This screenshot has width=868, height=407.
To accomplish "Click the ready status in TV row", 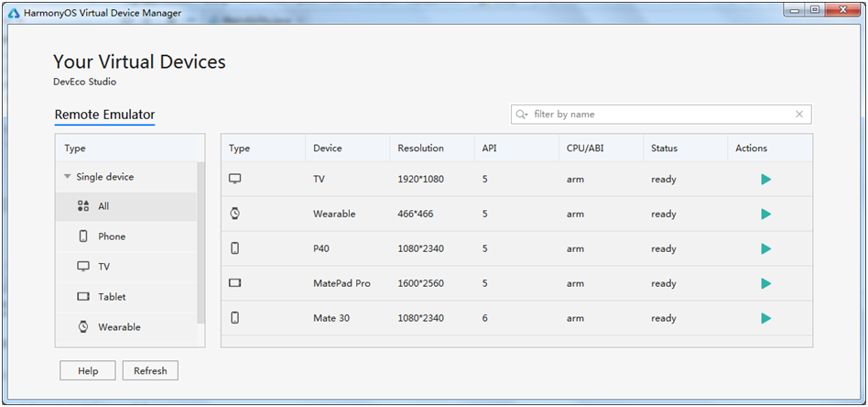I will click(664, 179).
